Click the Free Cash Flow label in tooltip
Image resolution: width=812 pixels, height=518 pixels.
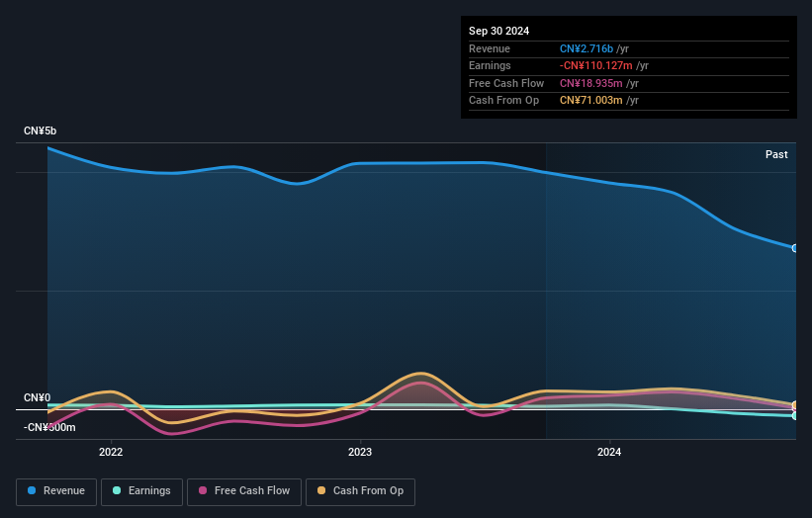coord(506,83)
